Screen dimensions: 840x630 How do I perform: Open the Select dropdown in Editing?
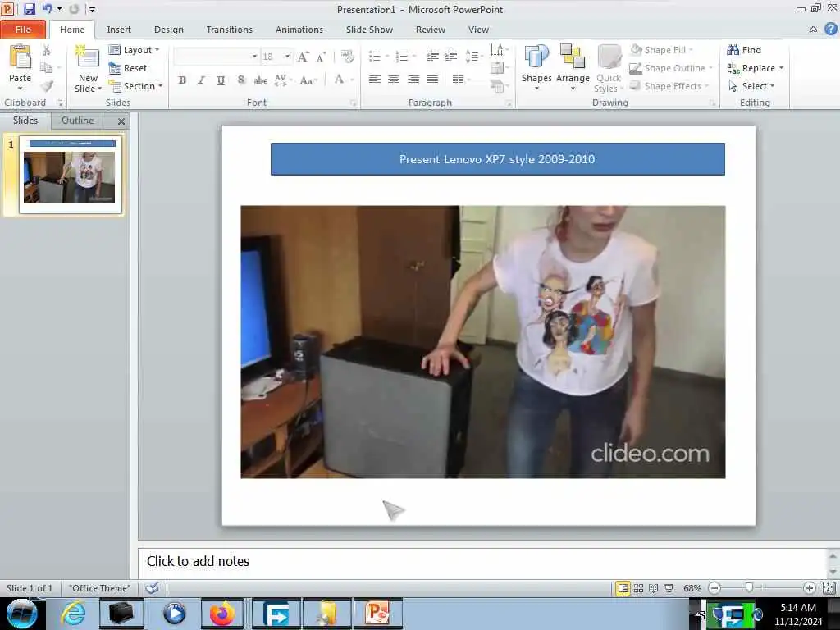click(x=752, y=85)
